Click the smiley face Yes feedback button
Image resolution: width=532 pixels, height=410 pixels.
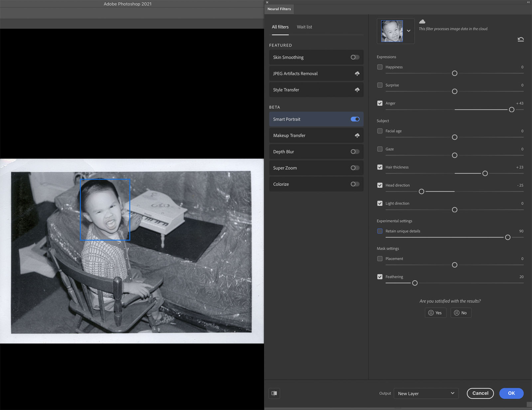pos(435,313)
